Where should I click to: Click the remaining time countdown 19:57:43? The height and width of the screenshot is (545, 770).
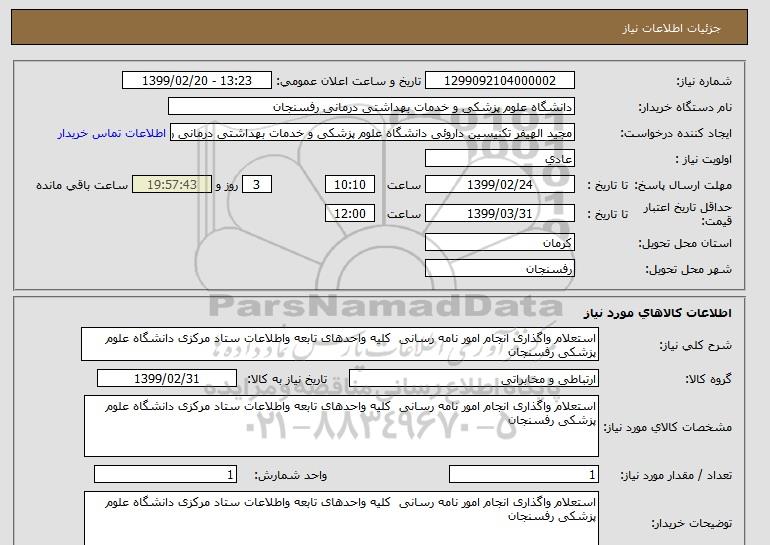(x=172, y=185)
